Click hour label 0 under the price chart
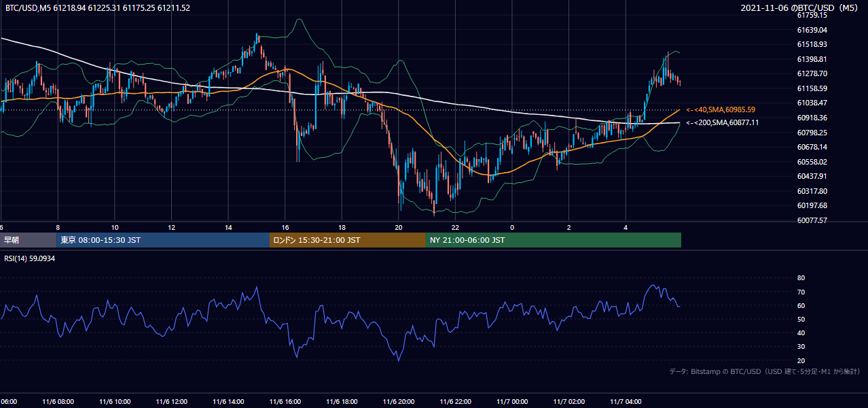 (512, 227)
